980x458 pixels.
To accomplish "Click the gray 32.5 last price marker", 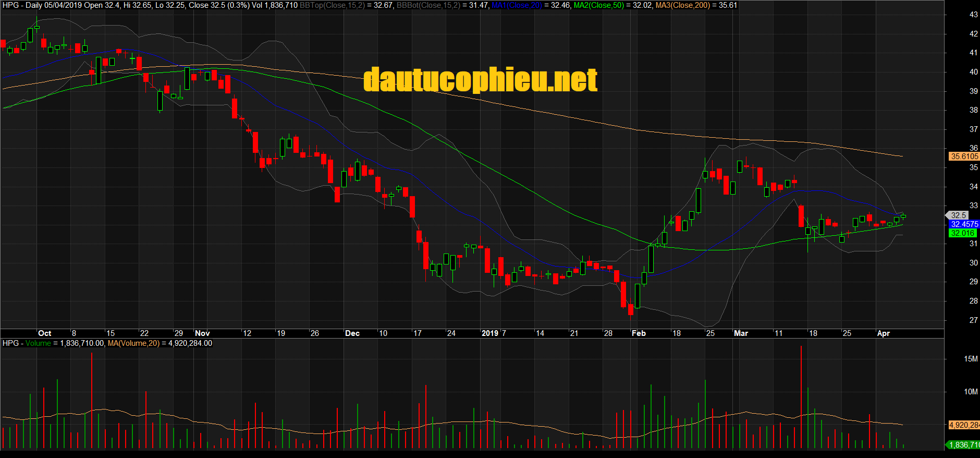I will [958, 215].
